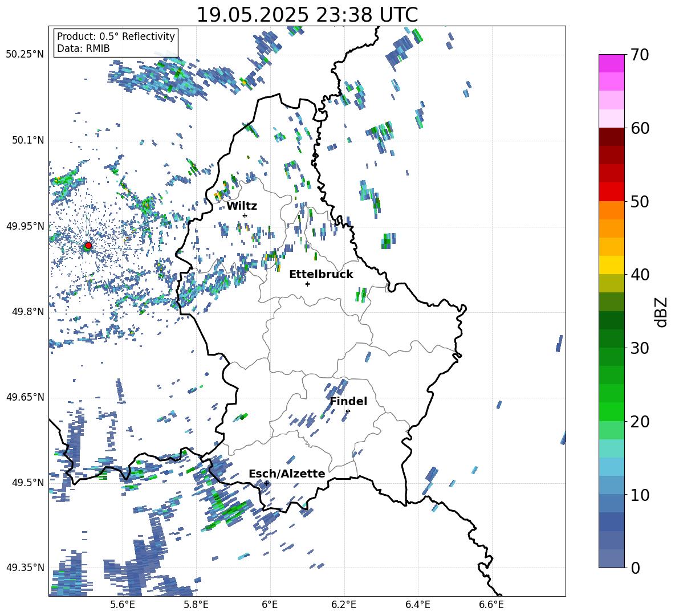Click the dBZ colorbar axis label
Screen dimensions: 675x616
662,312
